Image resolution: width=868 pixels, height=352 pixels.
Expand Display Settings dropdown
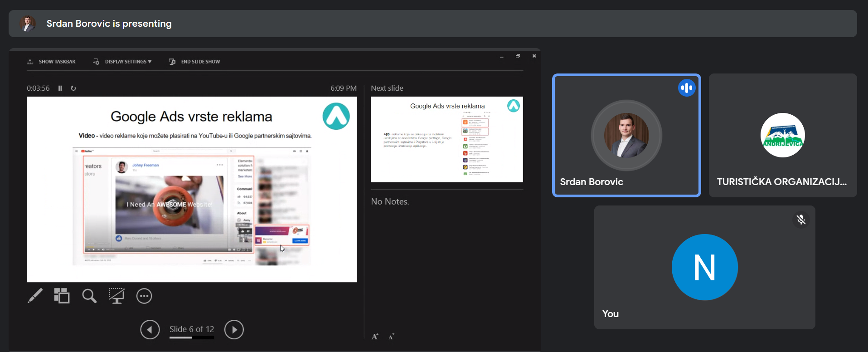122,62
